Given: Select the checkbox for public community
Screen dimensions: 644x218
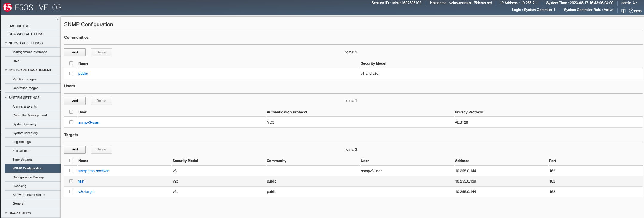Looking at the screenshot, I should 71,74.
